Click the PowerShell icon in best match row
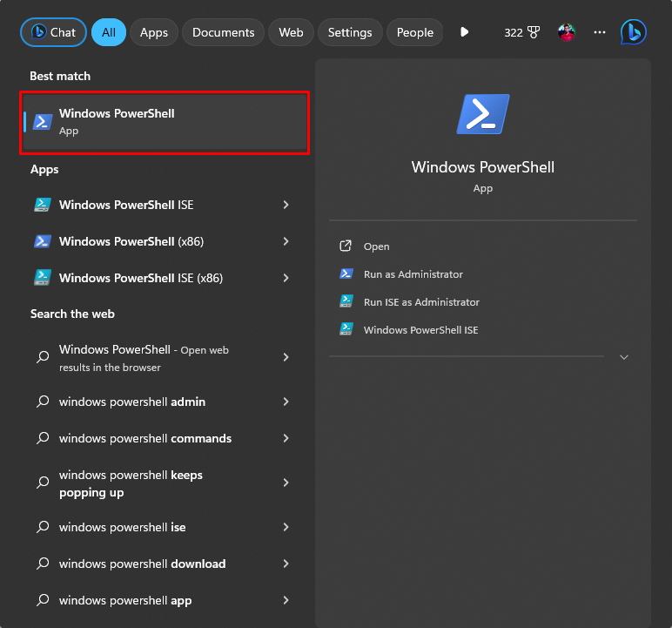 tap(43, 122)
